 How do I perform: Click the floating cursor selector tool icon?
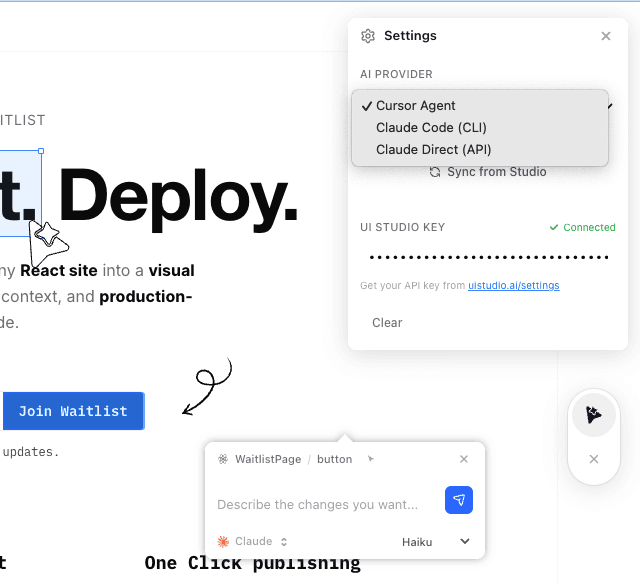594,415
